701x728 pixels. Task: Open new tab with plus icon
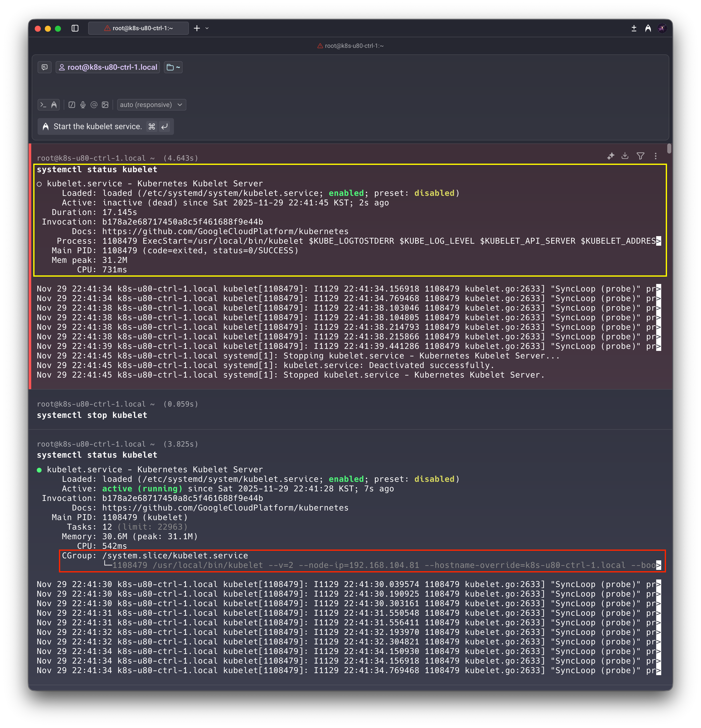[x=197, y=28]
